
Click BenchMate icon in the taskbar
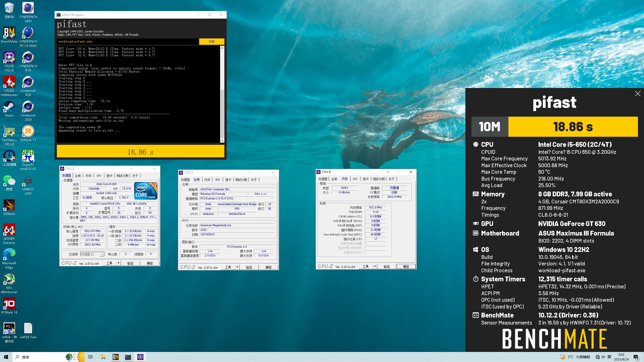(116, 357)
